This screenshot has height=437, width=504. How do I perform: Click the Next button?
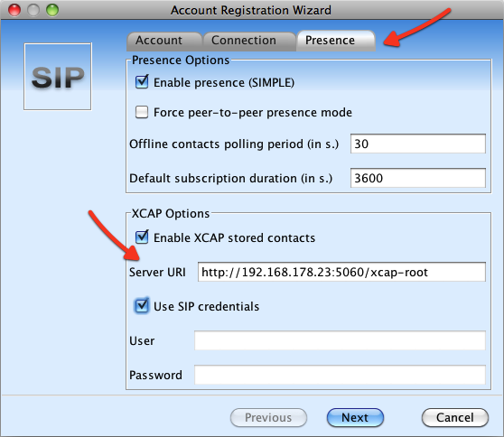coord(355,417)
